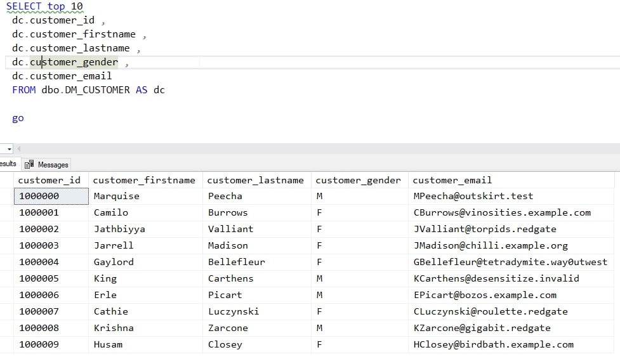Click gender cell M in Peecha row

pyautogui.click(x=360, y=197)
